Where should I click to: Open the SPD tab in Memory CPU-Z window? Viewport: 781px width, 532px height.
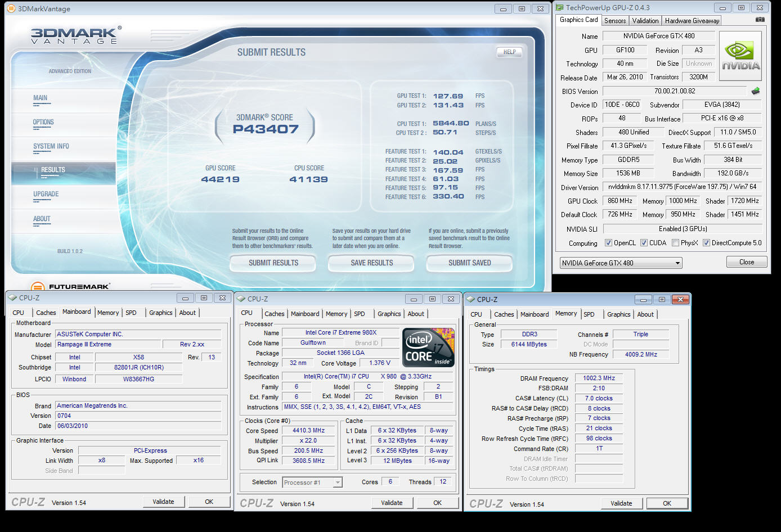[x=589, y=314]
